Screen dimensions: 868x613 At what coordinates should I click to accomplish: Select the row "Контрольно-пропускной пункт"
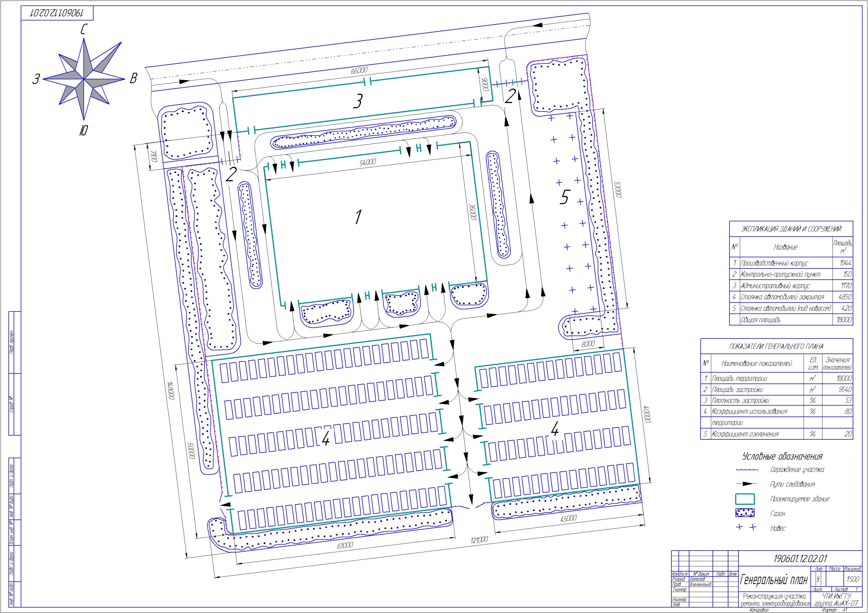point(791,274)
